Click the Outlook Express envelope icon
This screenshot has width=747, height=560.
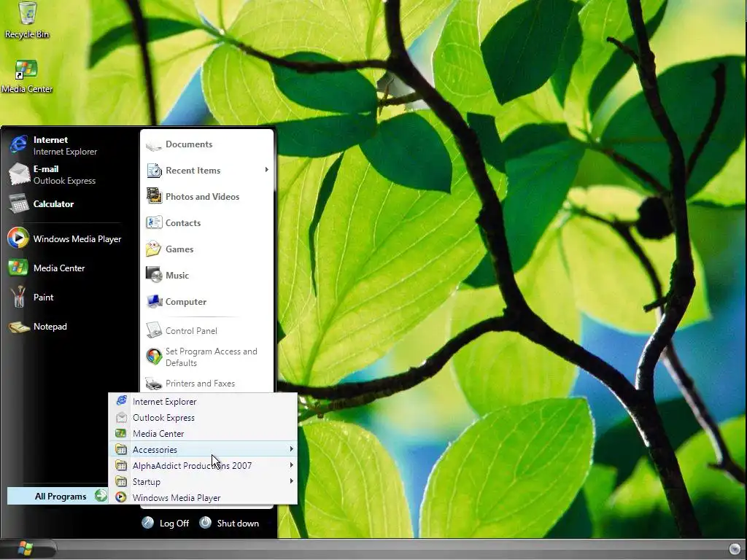[18, 174]
